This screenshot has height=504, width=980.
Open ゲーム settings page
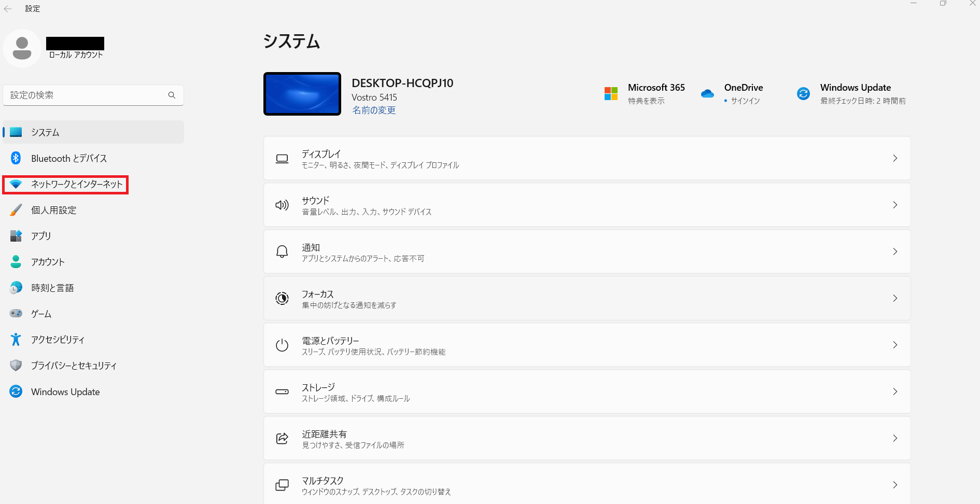(93, 314)
